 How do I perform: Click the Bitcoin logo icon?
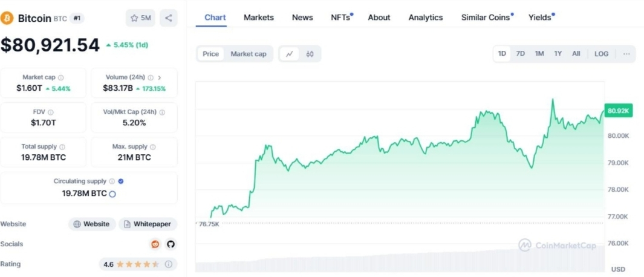(7, 18)
